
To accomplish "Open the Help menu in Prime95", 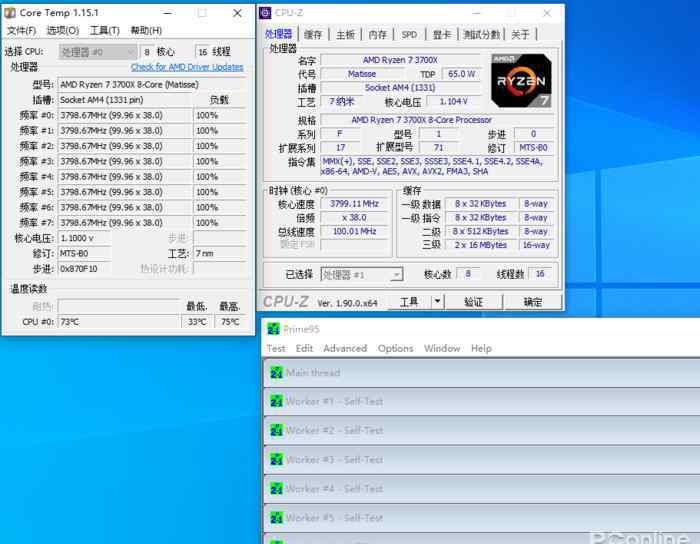I will click(481, 348).
